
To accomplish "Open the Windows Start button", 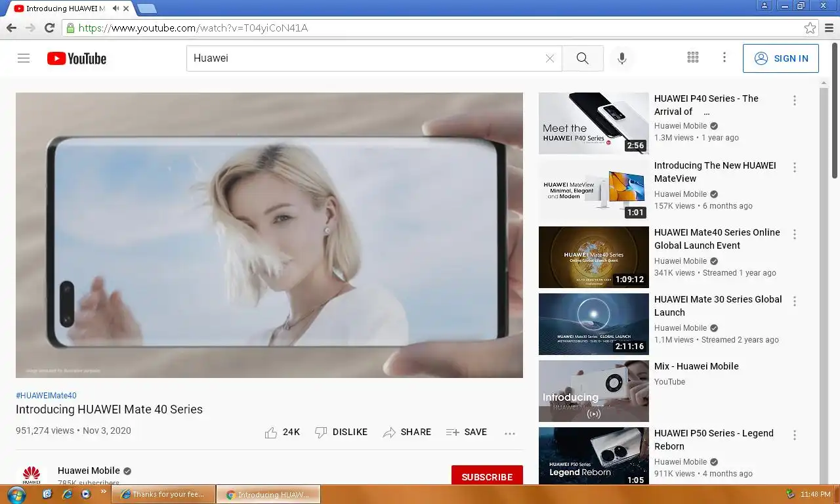I will click(16, 494).
